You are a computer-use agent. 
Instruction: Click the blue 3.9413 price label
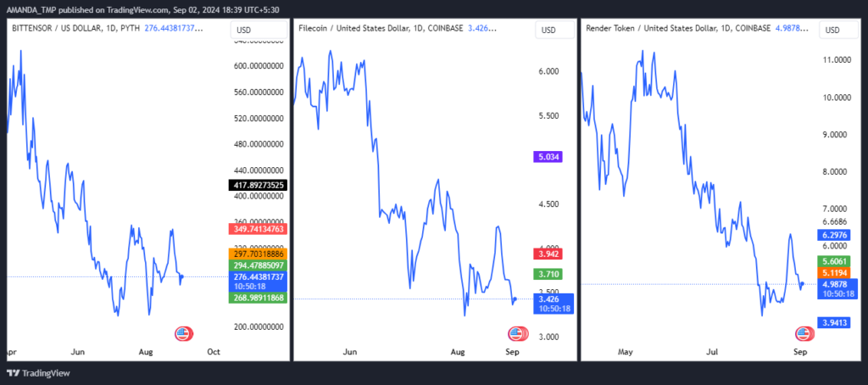click(x=834, y=321)
